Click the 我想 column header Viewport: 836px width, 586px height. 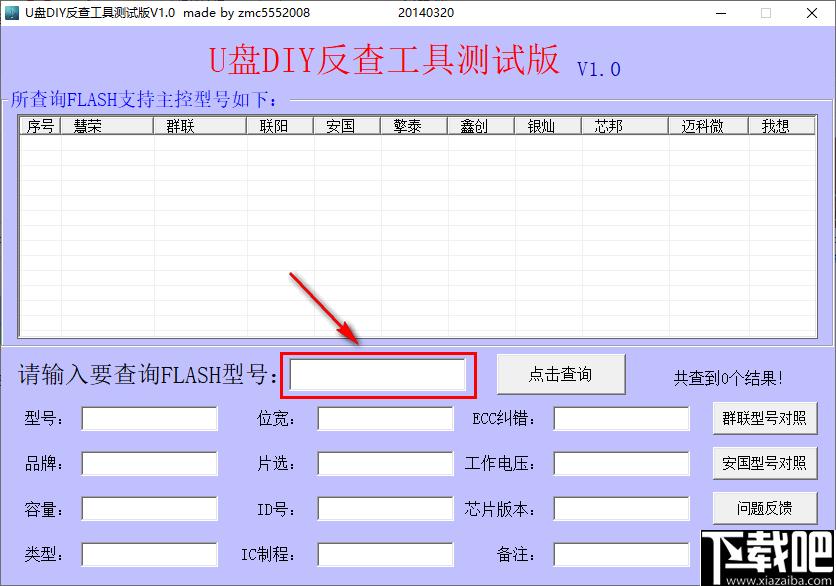(x=782, y=126)
